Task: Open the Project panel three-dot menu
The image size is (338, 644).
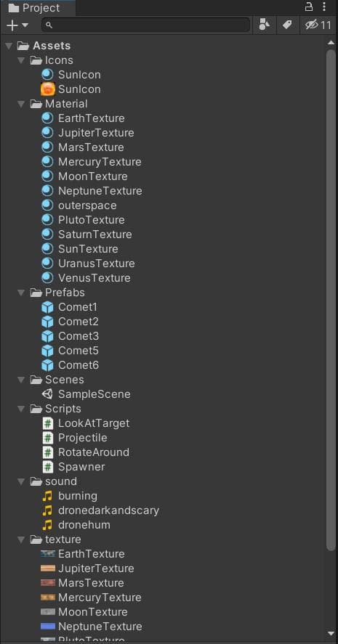Action: [324, 7]
